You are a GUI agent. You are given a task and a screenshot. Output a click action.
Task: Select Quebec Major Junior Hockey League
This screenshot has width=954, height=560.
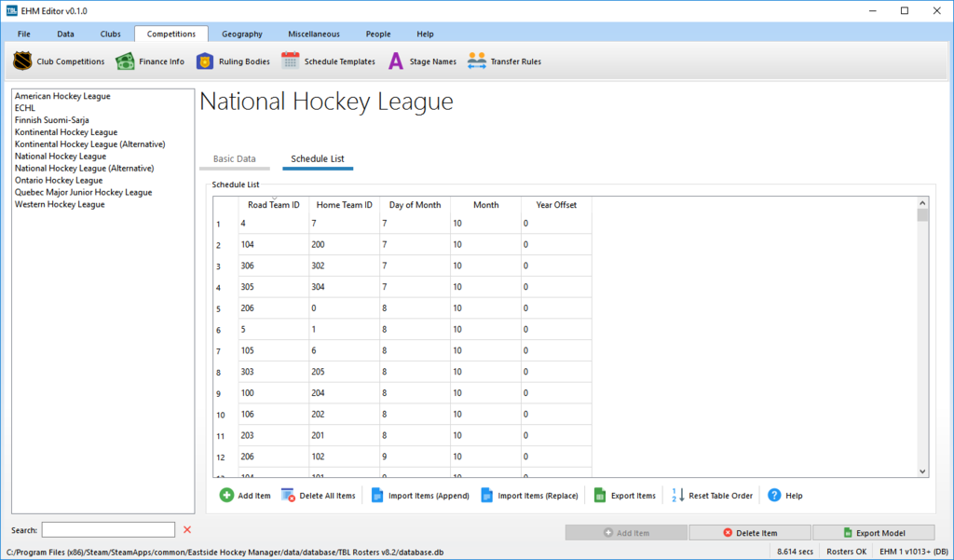point(83,192)
